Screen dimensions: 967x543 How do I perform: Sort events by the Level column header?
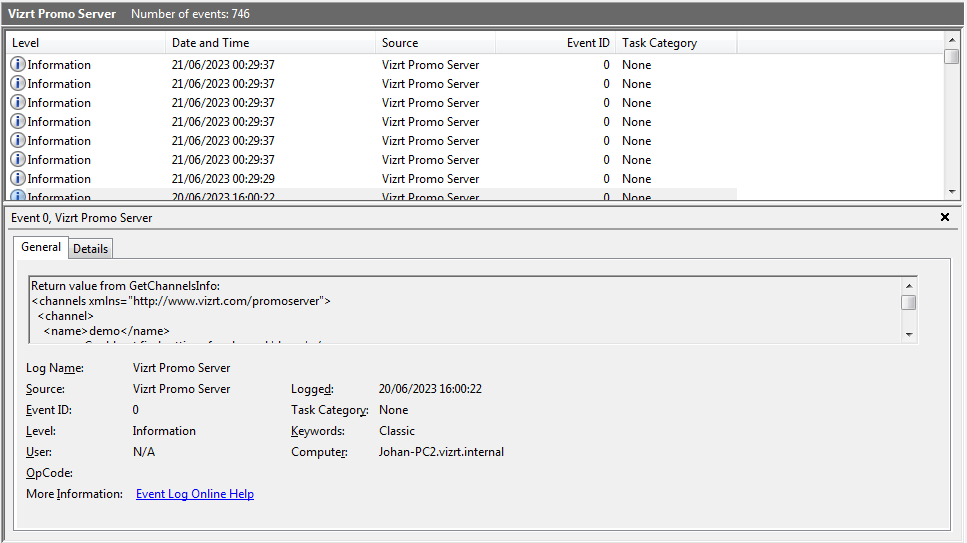coord(86,43)
